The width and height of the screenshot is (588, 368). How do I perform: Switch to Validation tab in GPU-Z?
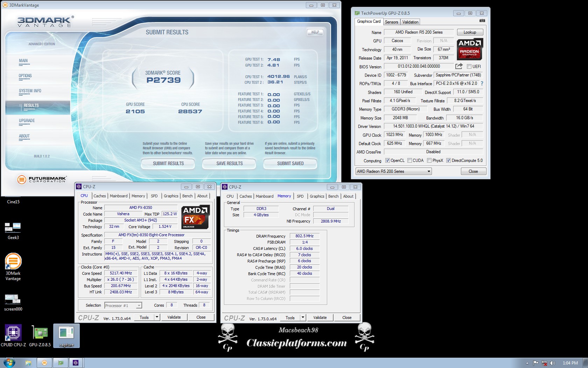click(x=410, y=22)
